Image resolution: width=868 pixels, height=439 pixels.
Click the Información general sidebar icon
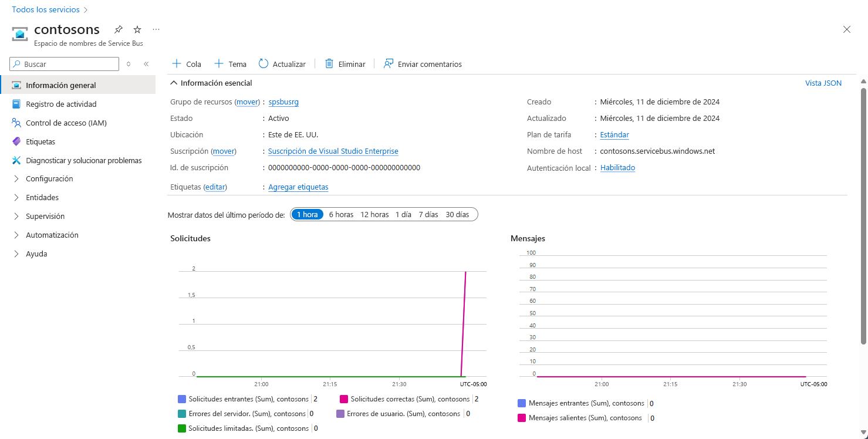click(x=16, y=85)
